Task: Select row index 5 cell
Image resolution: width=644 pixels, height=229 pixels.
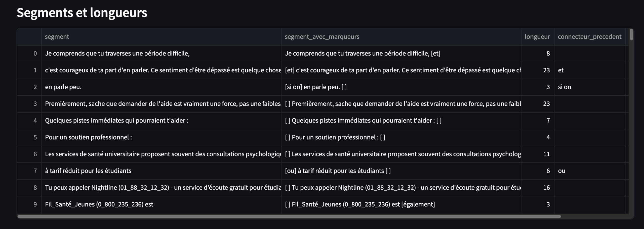Action: pyautogui.click(x=29, y=137)
